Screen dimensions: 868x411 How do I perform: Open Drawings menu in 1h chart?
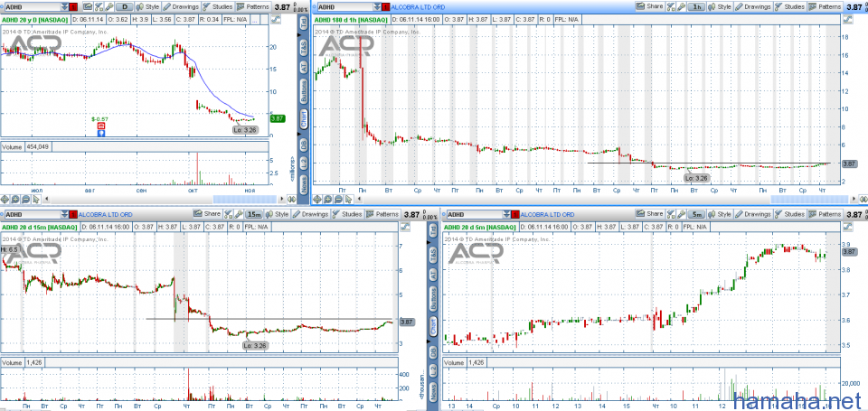[x=753, y=6]
